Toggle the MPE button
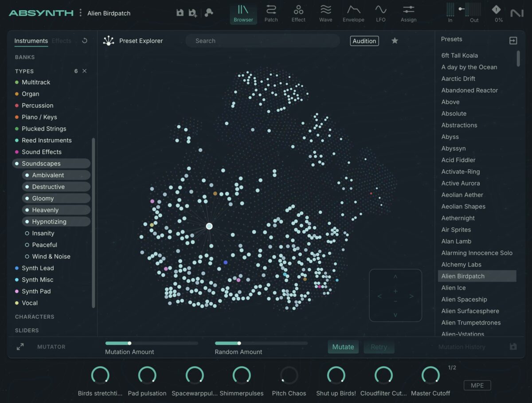532x403 pixels. (477, 385)
